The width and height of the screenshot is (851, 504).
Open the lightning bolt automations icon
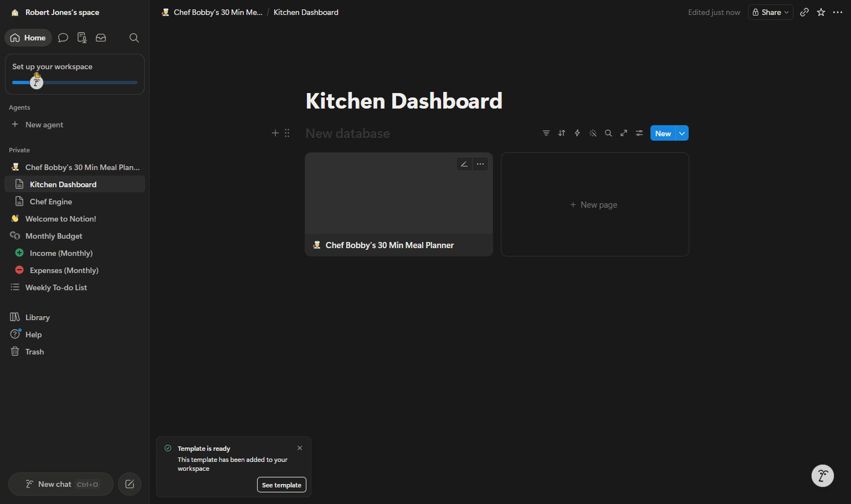point(577,133)
